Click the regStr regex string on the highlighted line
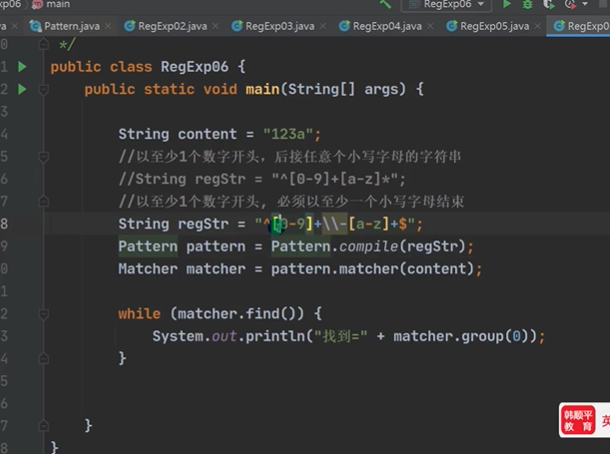610x454 pixels. tap(335, 224)
